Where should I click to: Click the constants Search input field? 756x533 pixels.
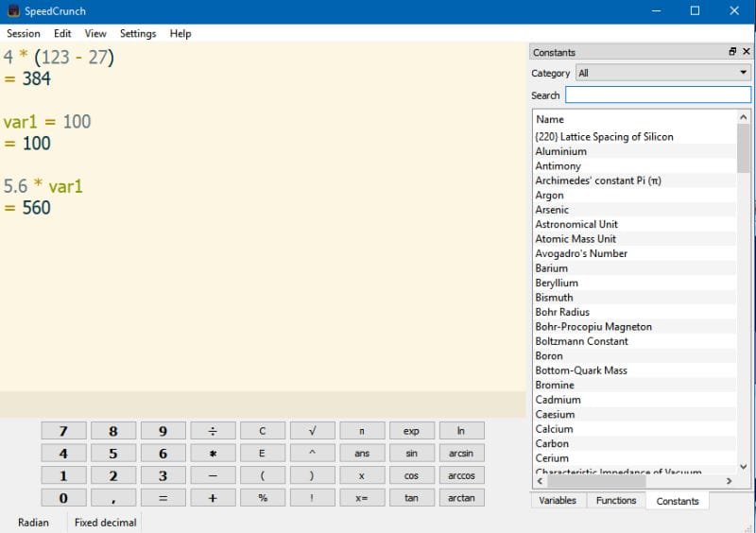[x=658, y=95]
